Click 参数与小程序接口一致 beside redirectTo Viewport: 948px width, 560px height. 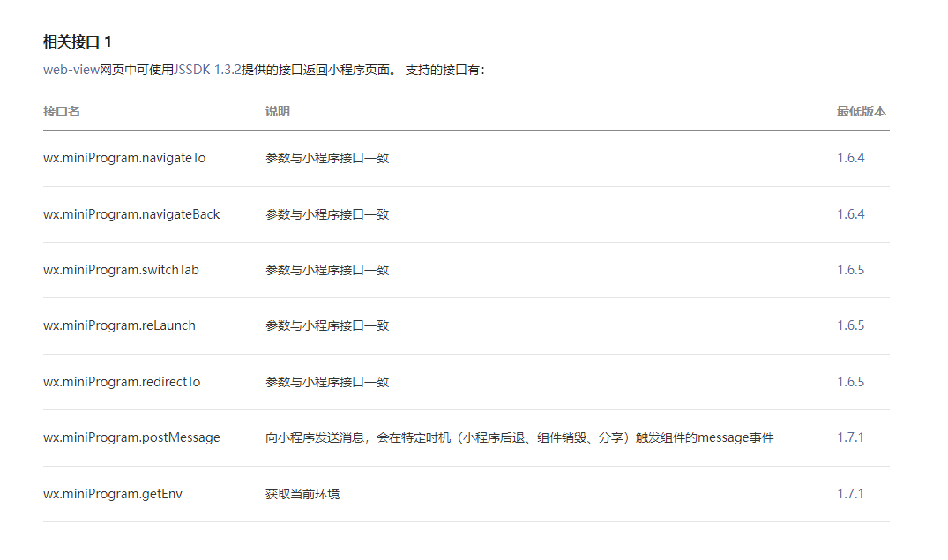[x=325, y=382]
